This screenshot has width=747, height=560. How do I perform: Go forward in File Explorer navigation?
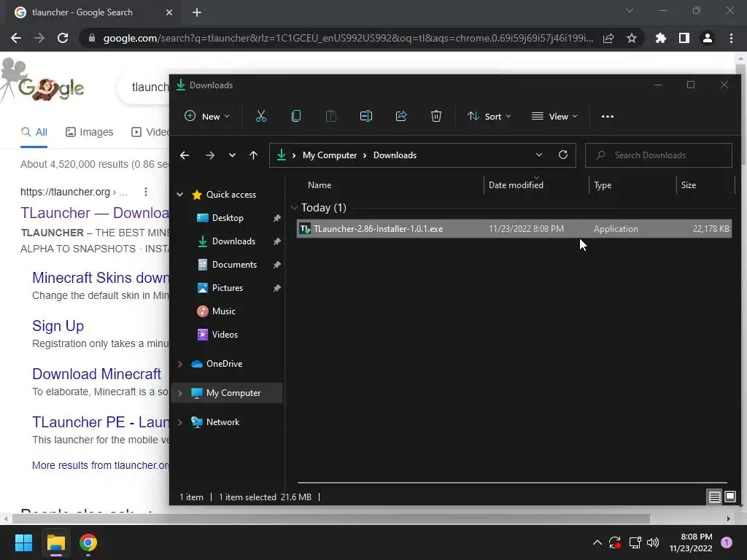210,155
